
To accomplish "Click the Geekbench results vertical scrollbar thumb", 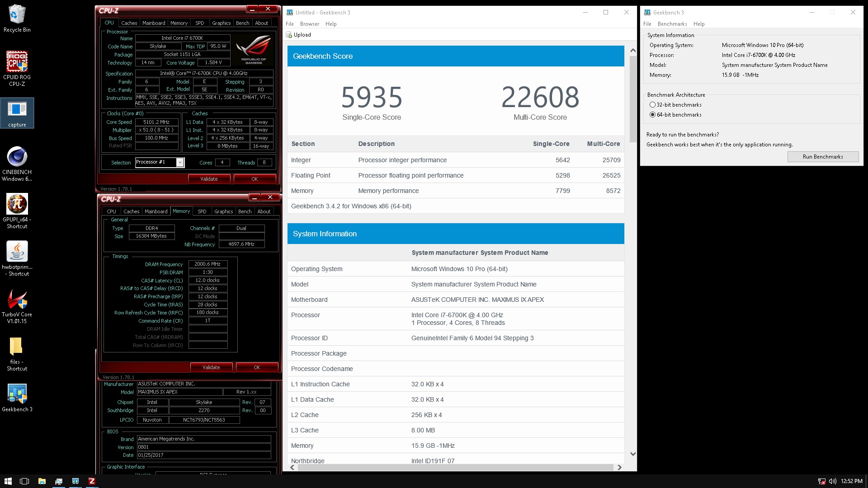I will tap(633, 99).
